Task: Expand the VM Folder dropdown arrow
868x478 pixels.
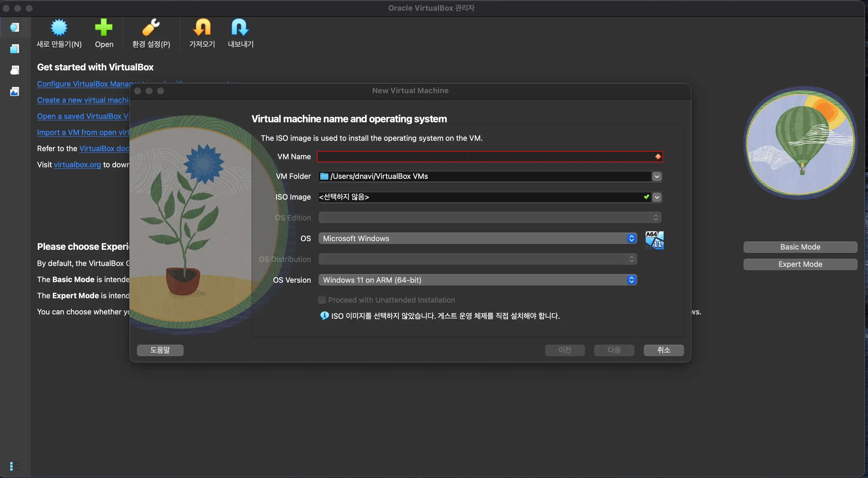Action: 657,176
